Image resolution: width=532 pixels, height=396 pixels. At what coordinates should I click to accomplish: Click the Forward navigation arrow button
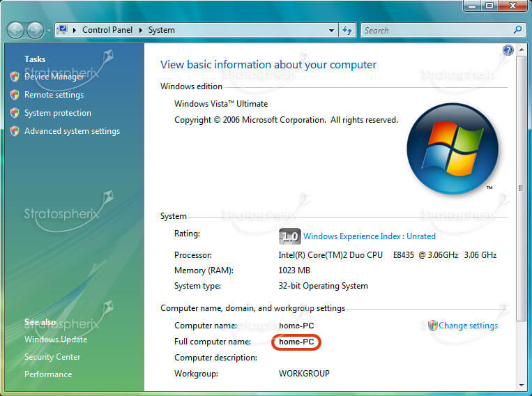tap(35, 30)
